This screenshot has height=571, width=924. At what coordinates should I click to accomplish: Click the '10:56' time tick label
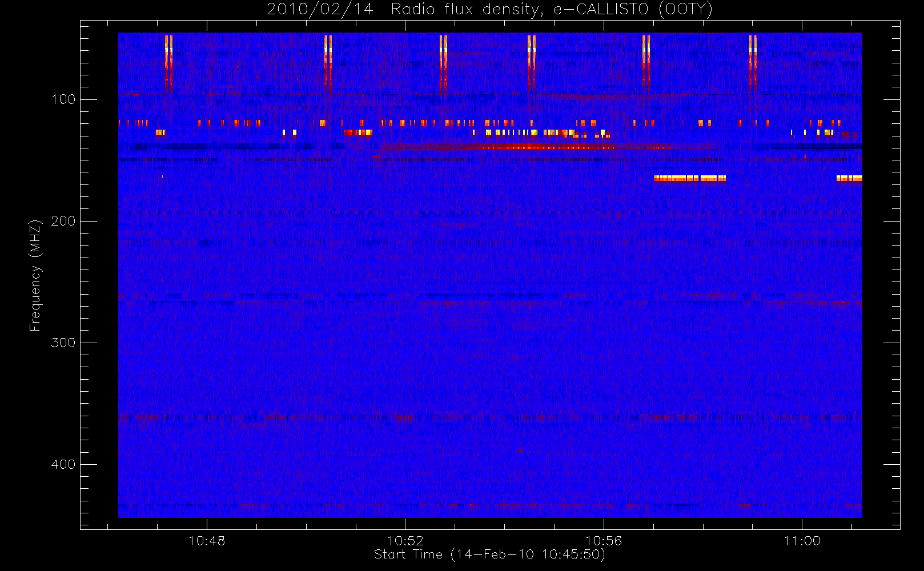click(x=604, y=541)
